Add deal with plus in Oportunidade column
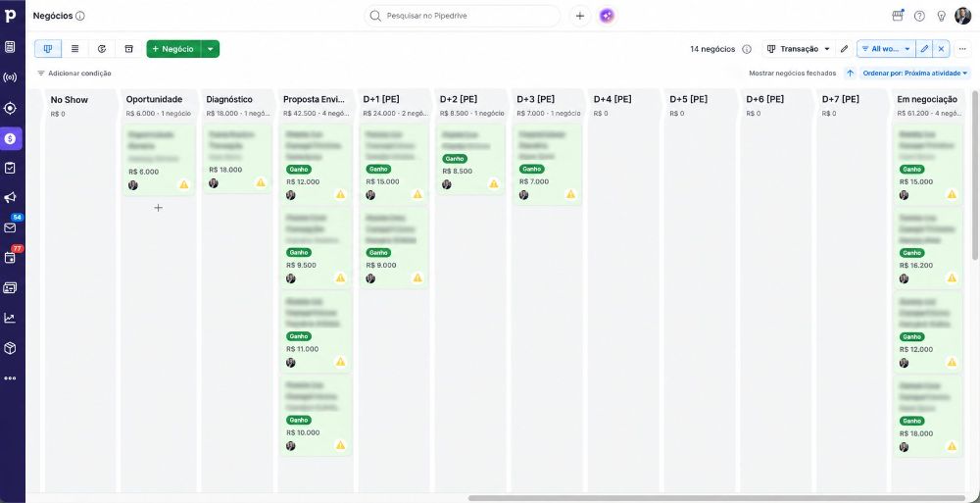The height and width of the screenshot is (503, 980). [158, 208]
